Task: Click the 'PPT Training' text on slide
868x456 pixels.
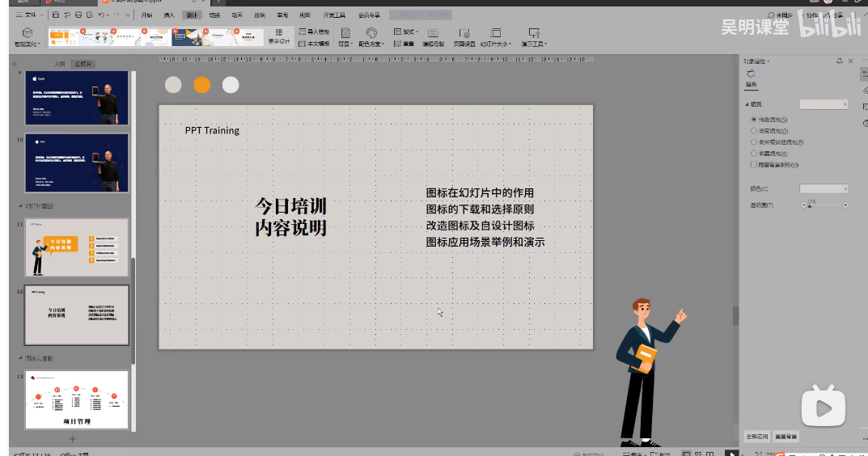Action: [212, 131]
